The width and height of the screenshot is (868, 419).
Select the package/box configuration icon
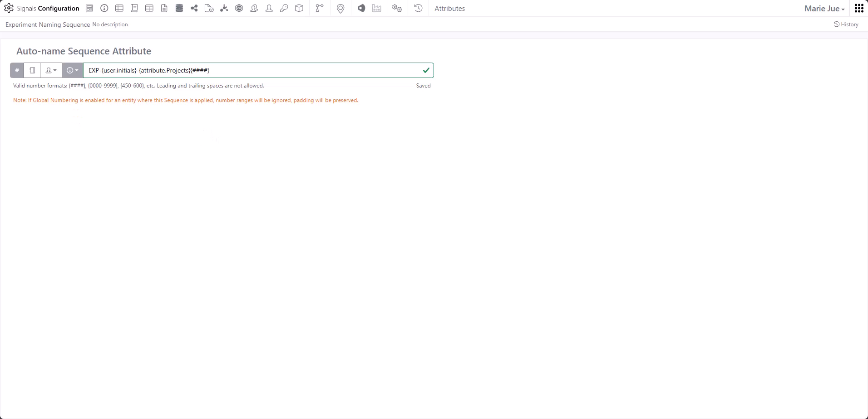pyautogui.click(x=299, y=8)
